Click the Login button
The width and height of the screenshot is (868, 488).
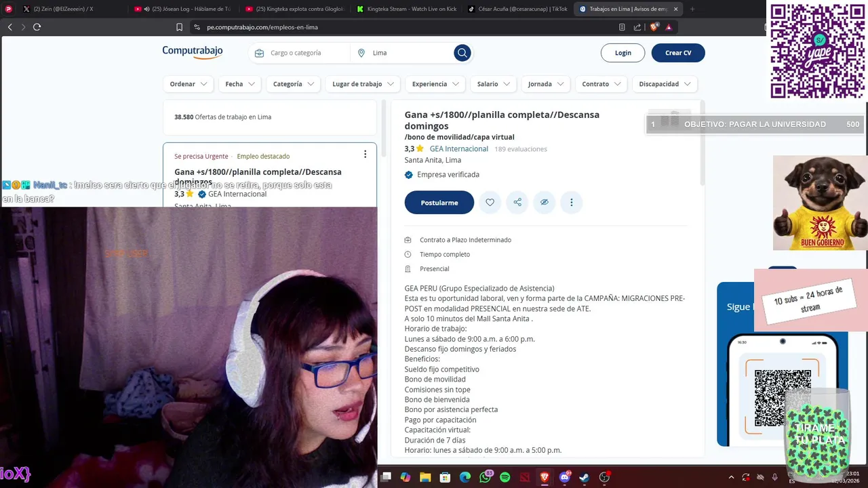tap(623, 53)
